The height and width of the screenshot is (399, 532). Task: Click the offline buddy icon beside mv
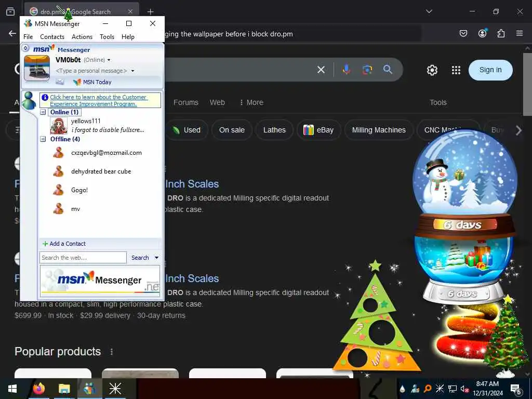pyautogui.click(x=58, y=209)
